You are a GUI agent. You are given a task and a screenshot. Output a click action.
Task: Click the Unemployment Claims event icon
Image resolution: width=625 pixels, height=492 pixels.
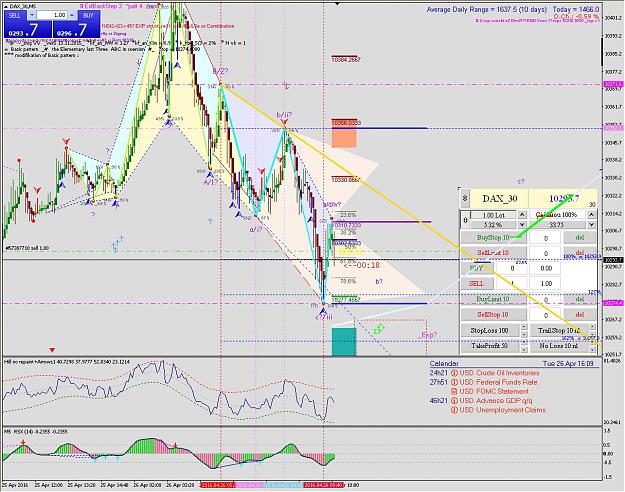point(454,410)
